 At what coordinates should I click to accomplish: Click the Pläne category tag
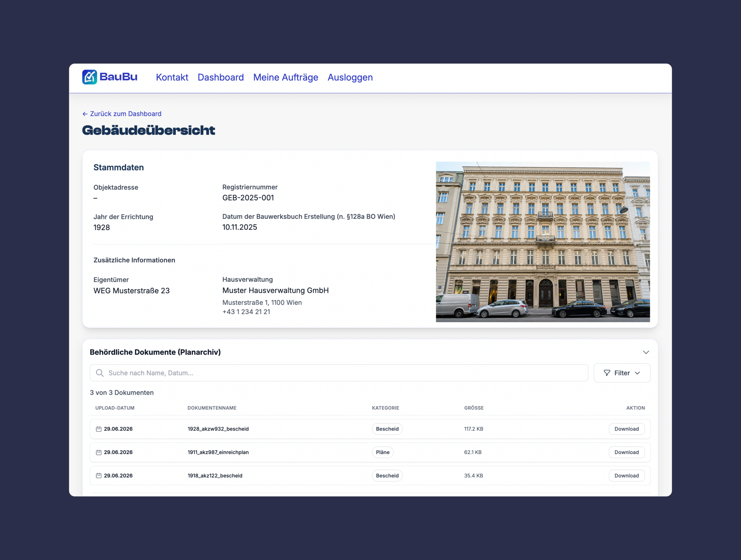point(383,452)
